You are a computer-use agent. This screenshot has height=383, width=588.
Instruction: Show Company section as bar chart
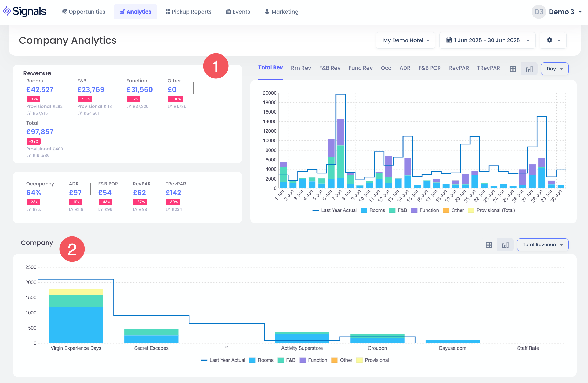(x=505, y=245)
